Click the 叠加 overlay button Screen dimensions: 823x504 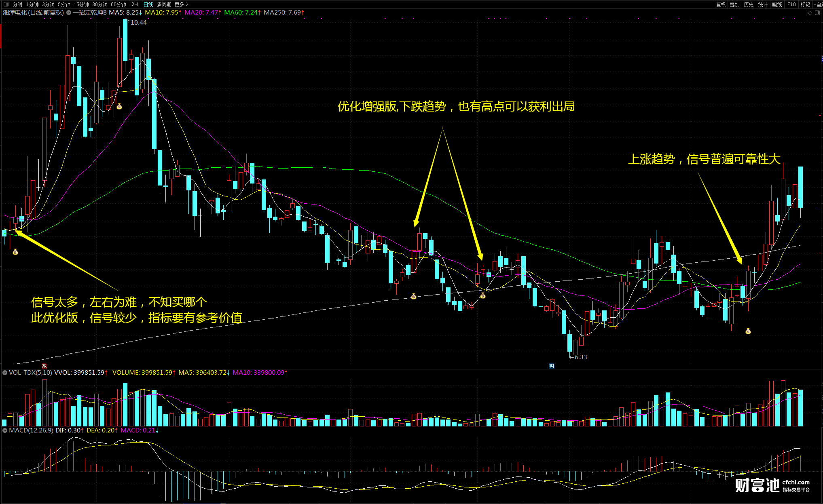tap(734, 4)
